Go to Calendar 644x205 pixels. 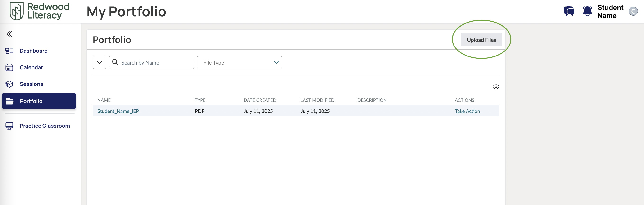point(31,67)
